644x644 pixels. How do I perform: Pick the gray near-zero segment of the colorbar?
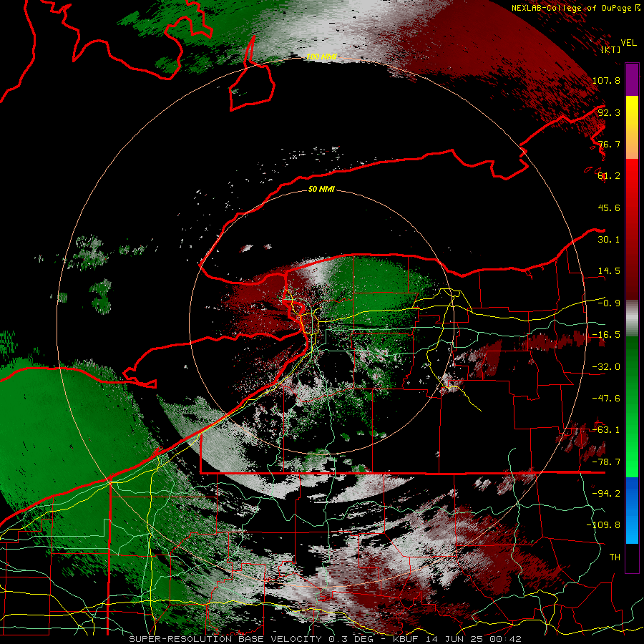pyautogui.click(x=632, y=318)
